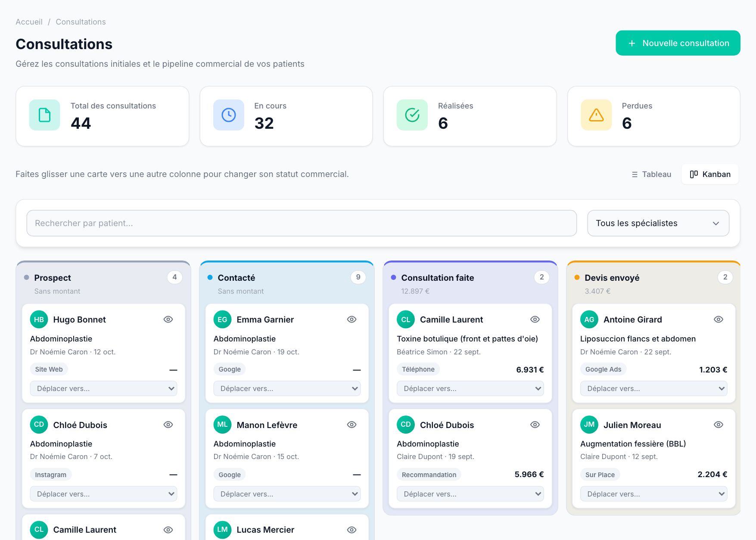Click the HB avatar of Hugo Bonnet

click(x=39, y=320)
